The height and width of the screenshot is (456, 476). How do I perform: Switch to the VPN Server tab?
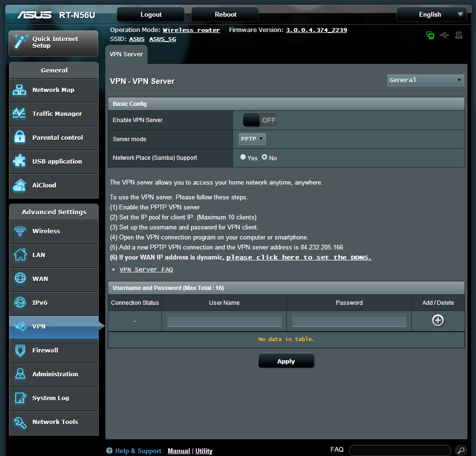pos(126,54)
